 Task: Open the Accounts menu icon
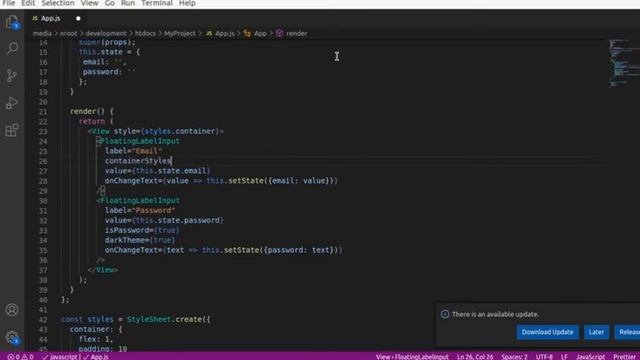[12, 310]
